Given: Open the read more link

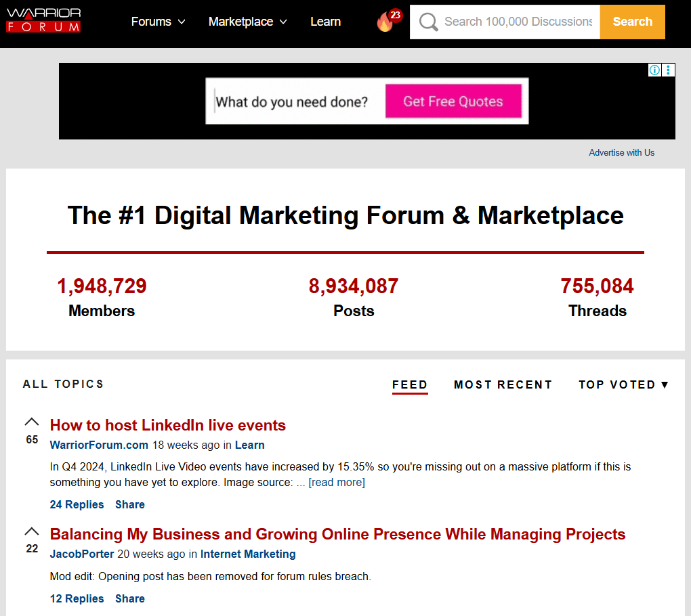Looking at the screenshot, I should (x=337, y=483).
